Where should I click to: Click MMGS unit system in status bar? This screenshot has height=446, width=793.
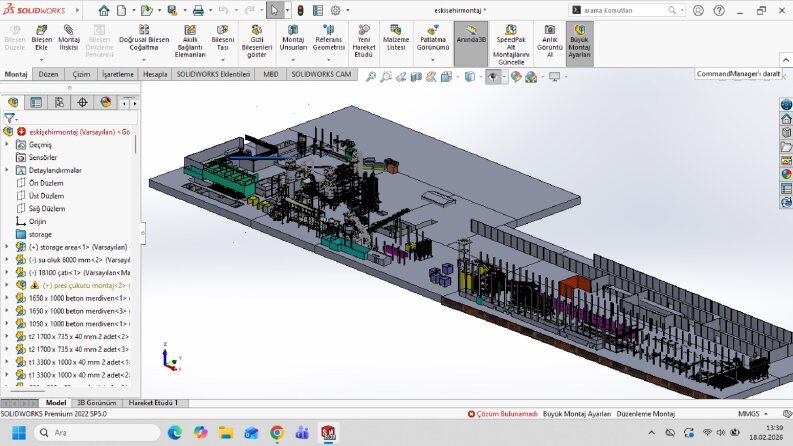click(748, 414)
